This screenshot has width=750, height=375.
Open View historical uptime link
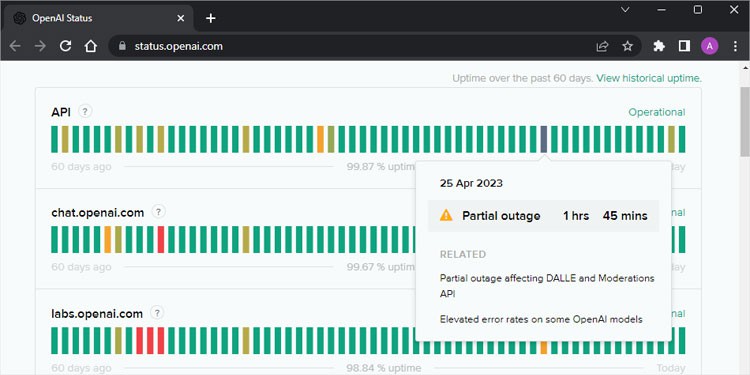tap(649, 78)
